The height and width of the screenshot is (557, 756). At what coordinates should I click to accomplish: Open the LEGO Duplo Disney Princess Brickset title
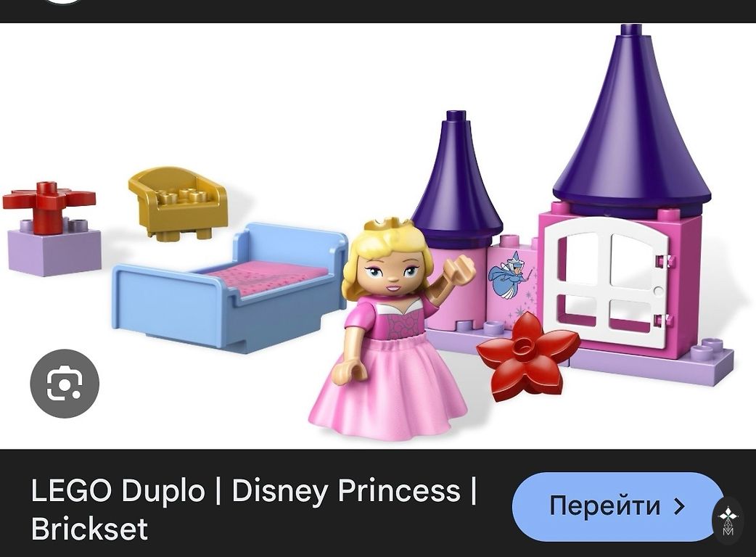coord(254,509)
